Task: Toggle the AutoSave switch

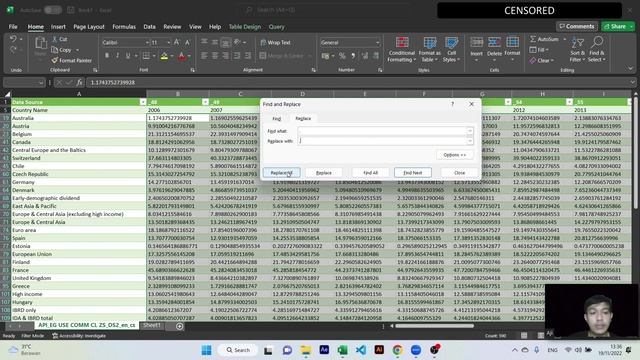Action: [53, 10]
